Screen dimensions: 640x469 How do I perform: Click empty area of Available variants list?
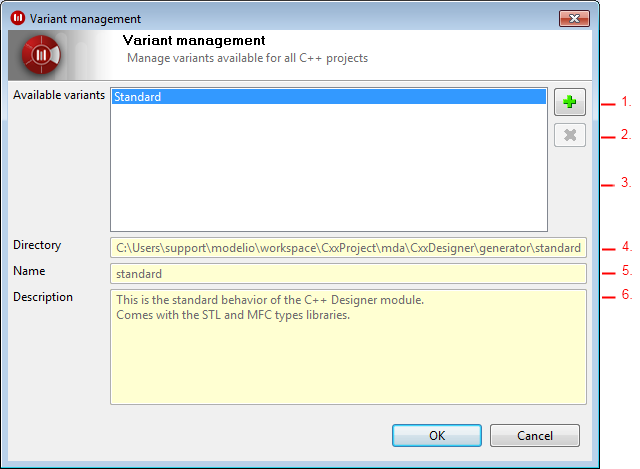(x=329, y=167)
